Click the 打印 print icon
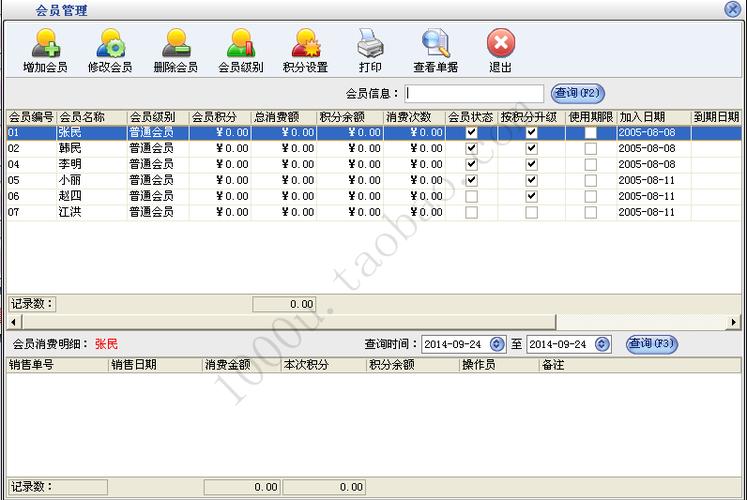 pos(370,50)
